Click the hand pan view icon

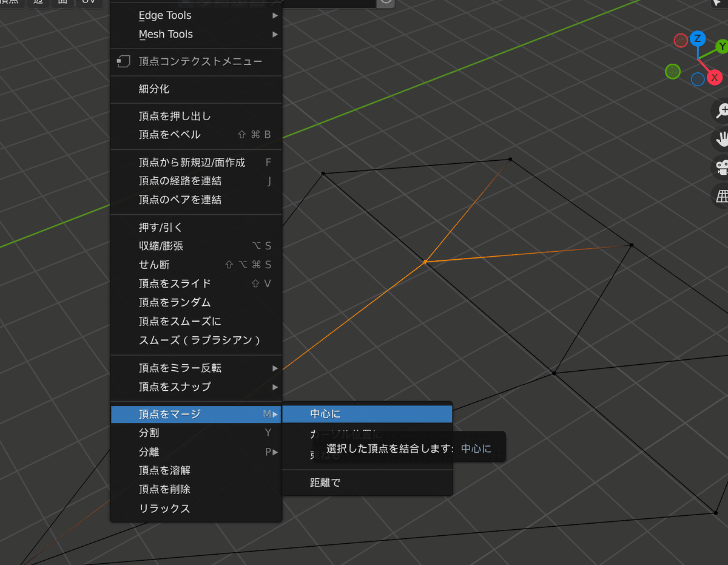(722, 139)
